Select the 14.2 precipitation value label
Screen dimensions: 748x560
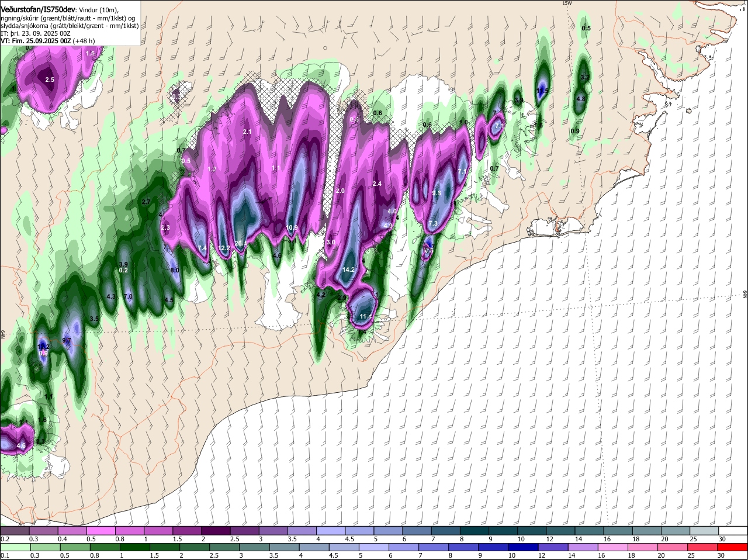pos(349,269)
